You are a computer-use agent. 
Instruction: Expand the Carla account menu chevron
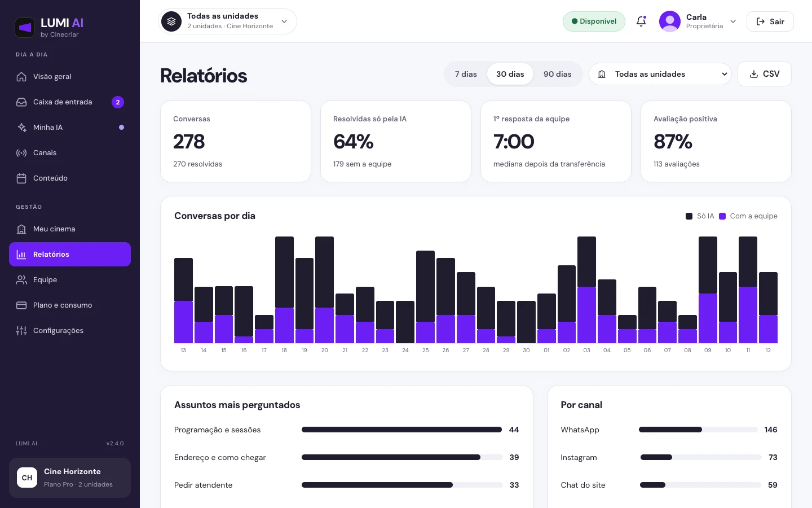(733, 21)
